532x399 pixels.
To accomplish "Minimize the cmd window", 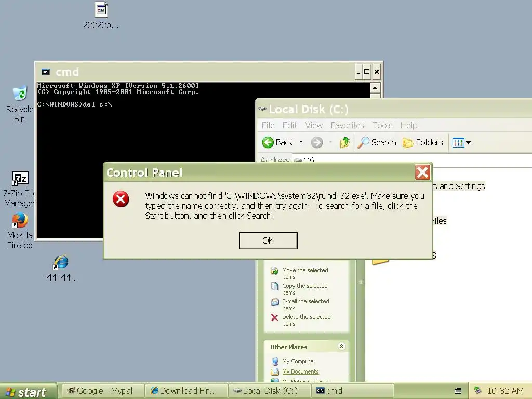I will (358, 72).
